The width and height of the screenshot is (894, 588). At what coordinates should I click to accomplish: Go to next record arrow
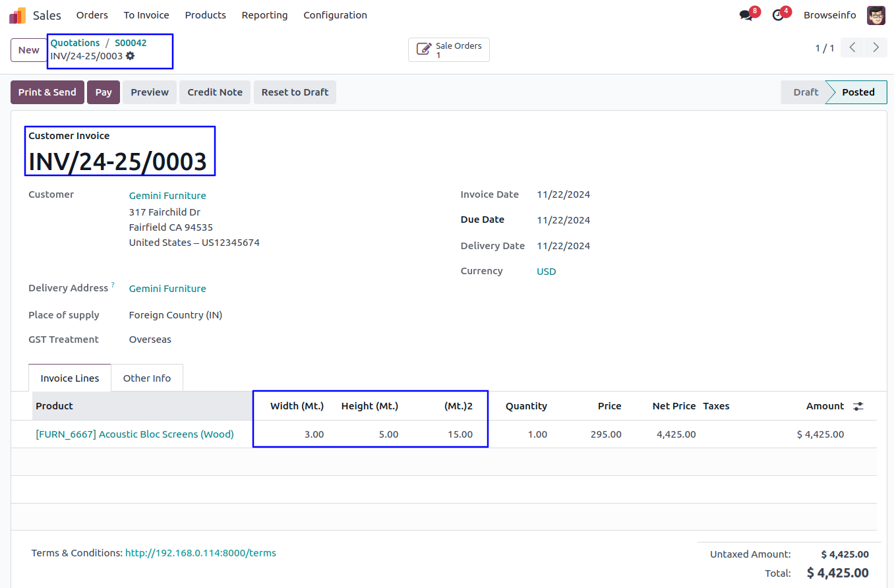[x=876, y=47]
